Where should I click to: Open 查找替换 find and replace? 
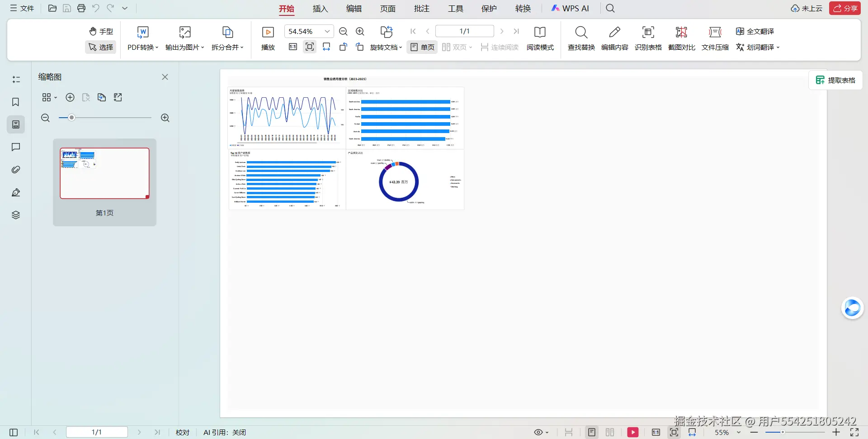581,38
